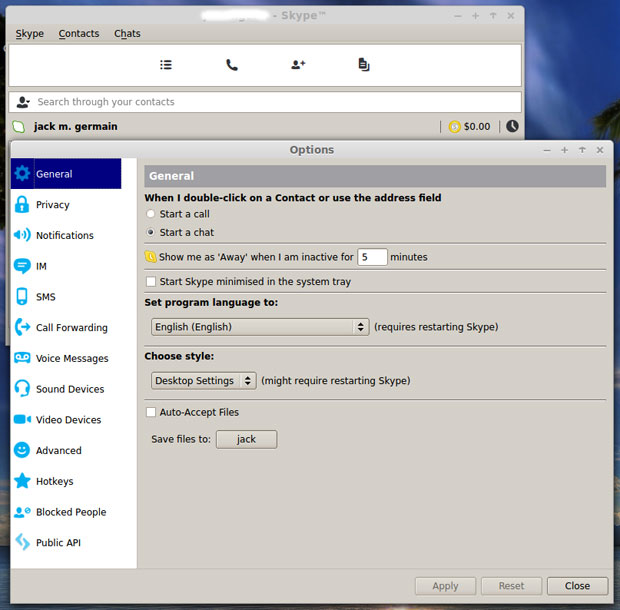Click the add contact icon
Image resolution: width=620 pixels, height=610 pixels.
pyautogui.click(x=298, y=64)
